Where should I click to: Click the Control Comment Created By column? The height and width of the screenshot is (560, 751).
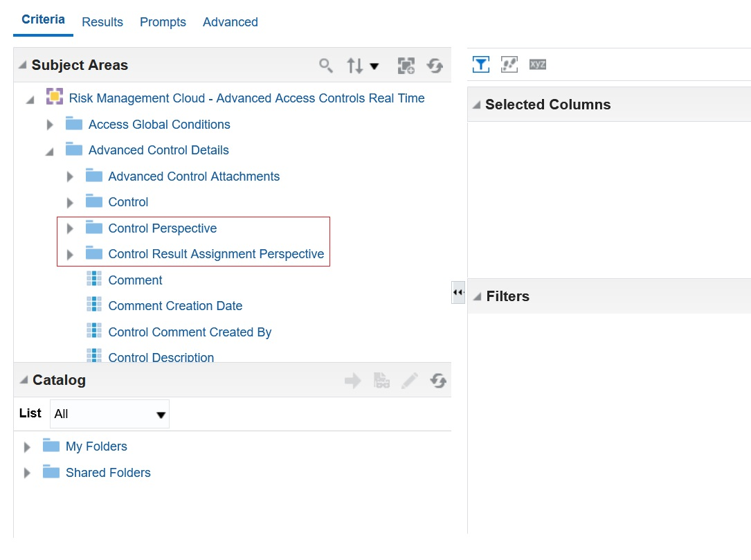pyautogui.click(x=190, y=332)
